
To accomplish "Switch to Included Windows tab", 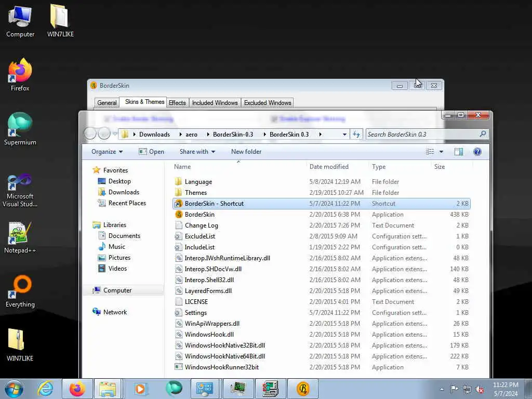I will pyautogui.click(x=215, y=103).
